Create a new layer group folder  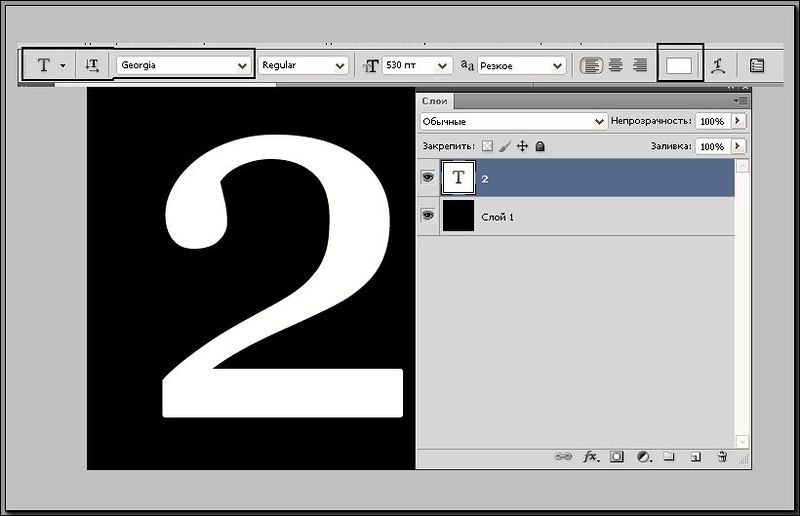tap(669, 456)
